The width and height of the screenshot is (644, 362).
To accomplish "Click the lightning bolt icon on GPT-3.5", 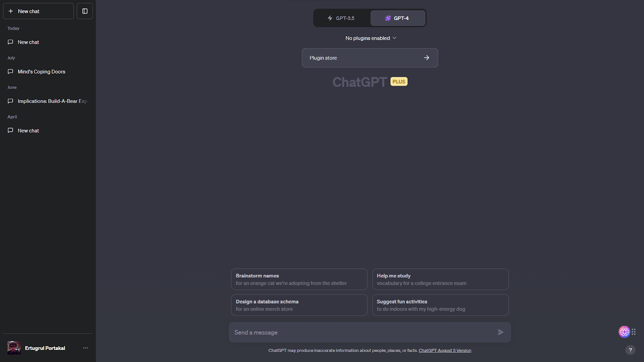I will 330,18.
